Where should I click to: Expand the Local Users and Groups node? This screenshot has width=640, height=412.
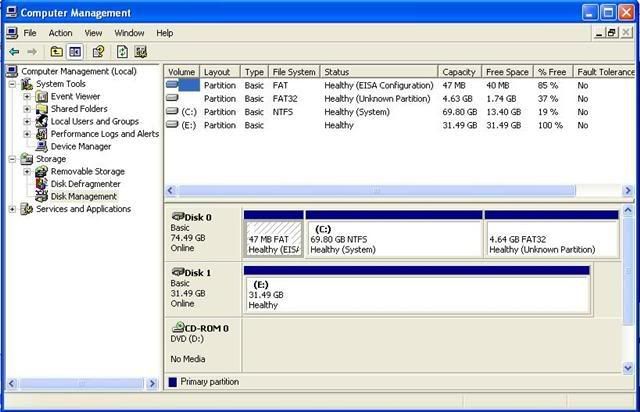(x=28, y=122)
